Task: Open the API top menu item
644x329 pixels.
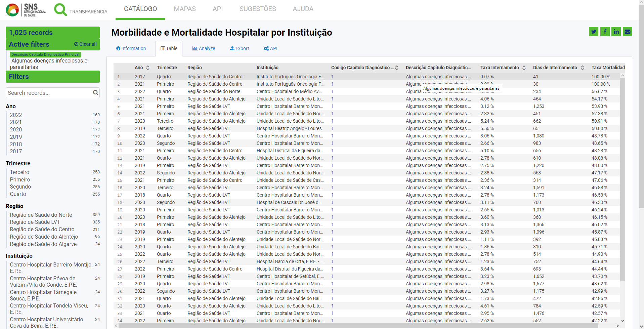Action: pos(218,9)
